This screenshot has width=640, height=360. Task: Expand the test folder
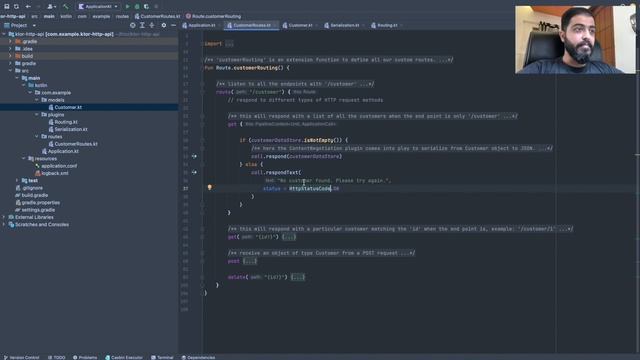[17, 180]
